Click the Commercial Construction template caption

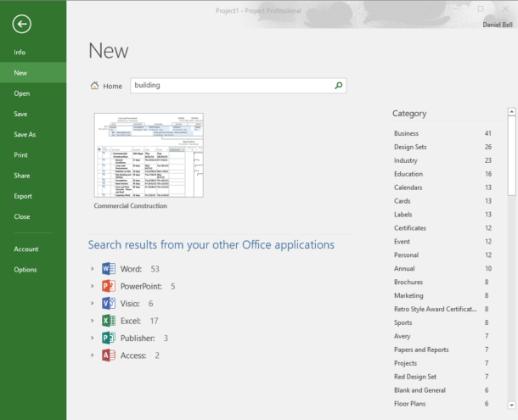tap(131, 205)
